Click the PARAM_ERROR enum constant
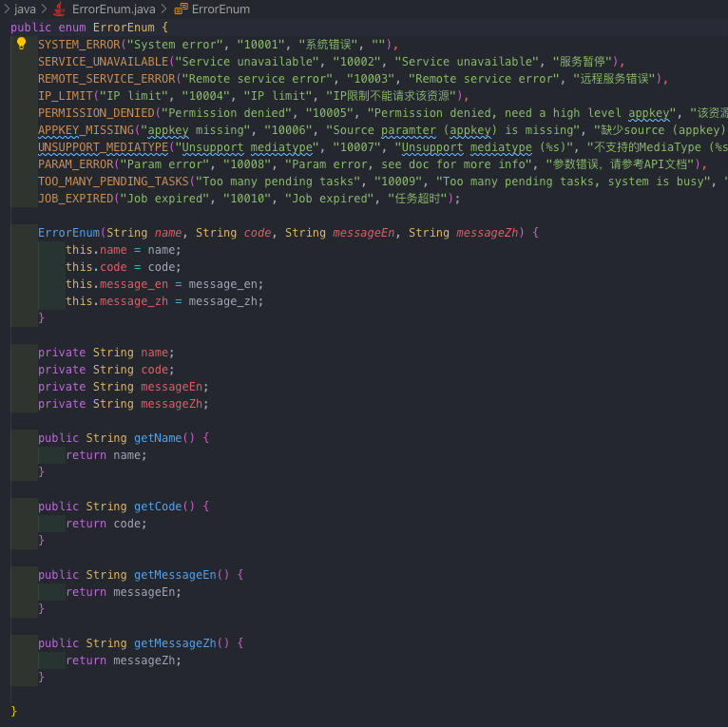 click(x=76, y=164)
